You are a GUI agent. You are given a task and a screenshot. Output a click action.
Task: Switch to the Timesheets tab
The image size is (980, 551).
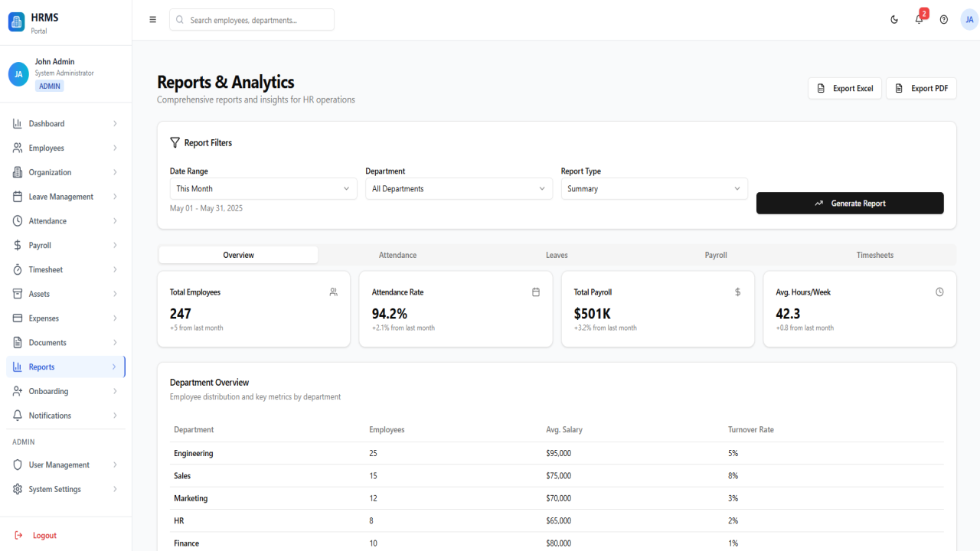[875, 255]
